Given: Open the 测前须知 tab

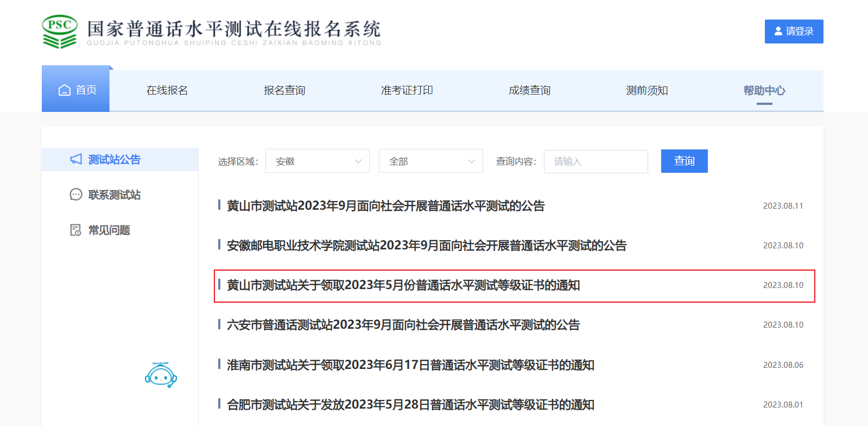Looking at the screenshot, I should (647, 90).
